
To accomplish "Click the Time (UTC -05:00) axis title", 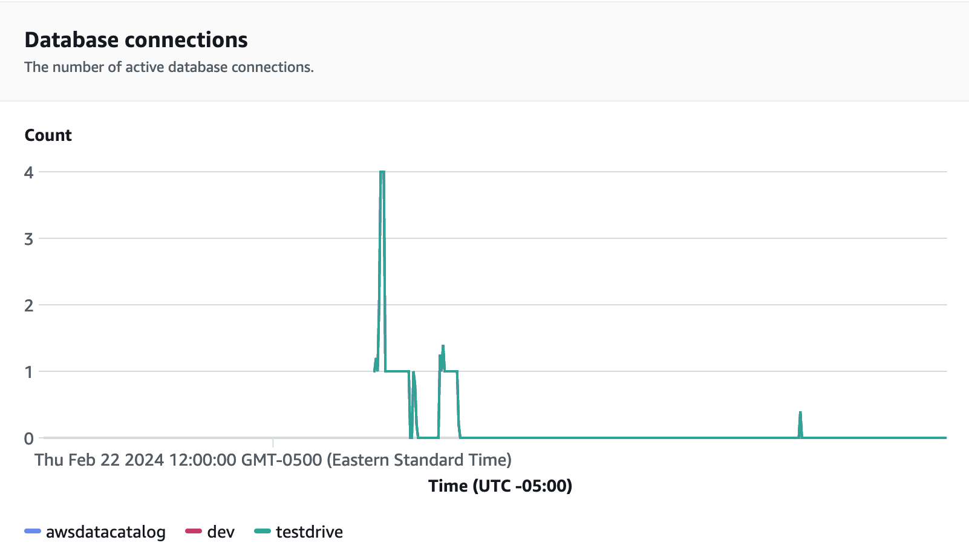I will coord(500,486).
